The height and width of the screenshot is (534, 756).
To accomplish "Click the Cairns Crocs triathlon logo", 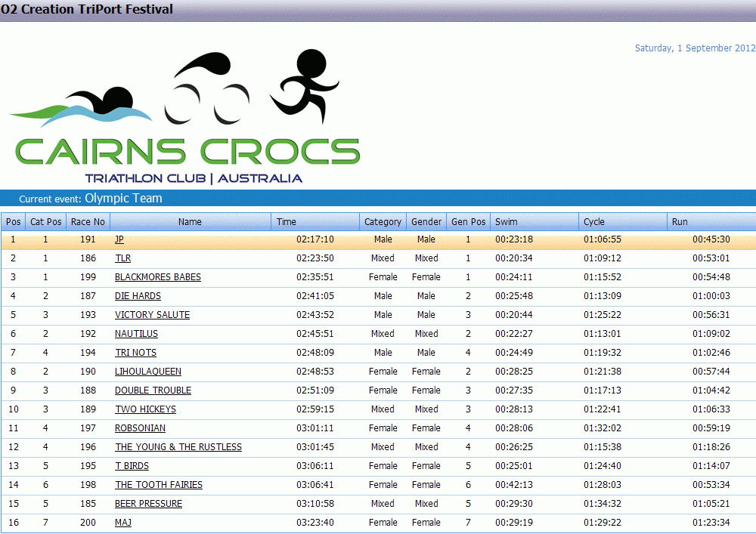I will 186,116.
